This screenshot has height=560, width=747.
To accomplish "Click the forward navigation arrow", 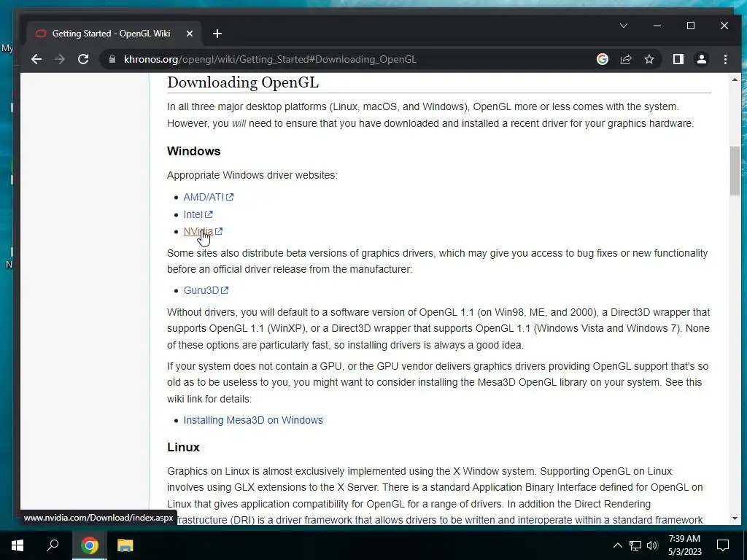I will coord(60,59).
